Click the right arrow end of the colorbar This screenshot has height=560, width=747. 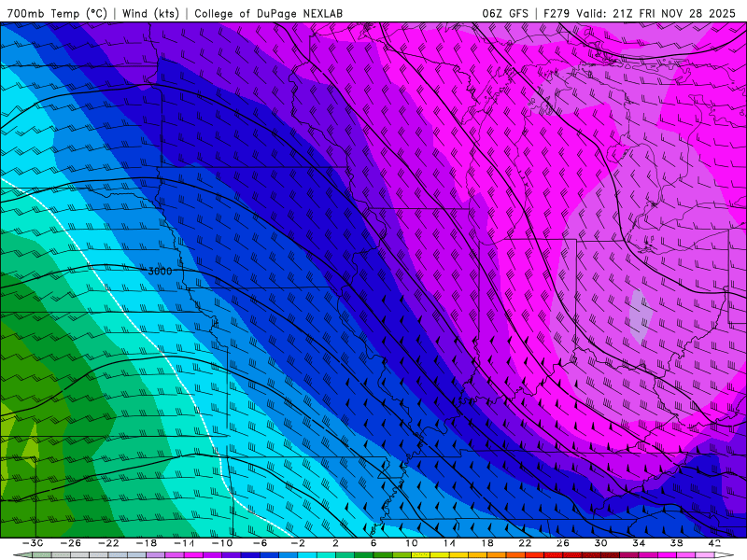click(x=724, y=555)
